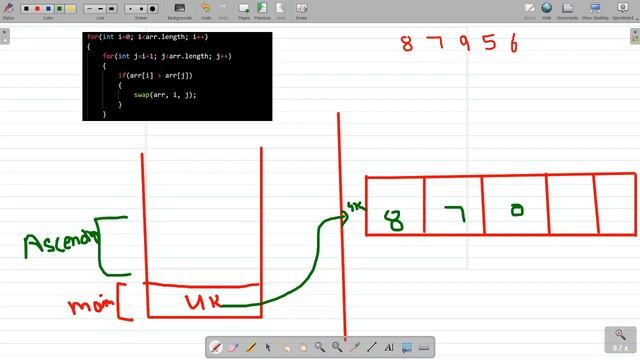Select the Scroll page hand tool

tap(302, 347)
